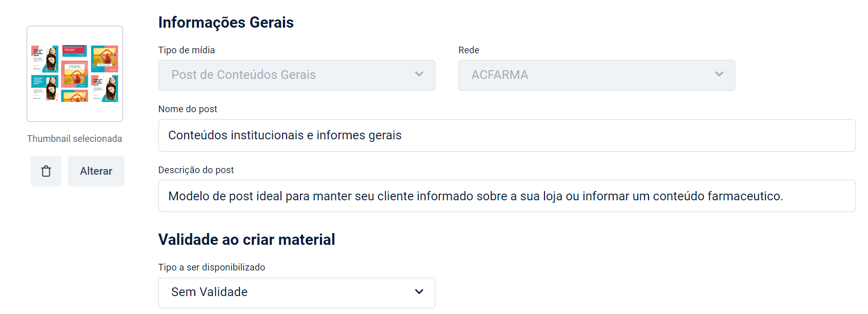Click the Tipo de mídia label
The height and width of the screenshot is (314, 868).
pos(187,50)
